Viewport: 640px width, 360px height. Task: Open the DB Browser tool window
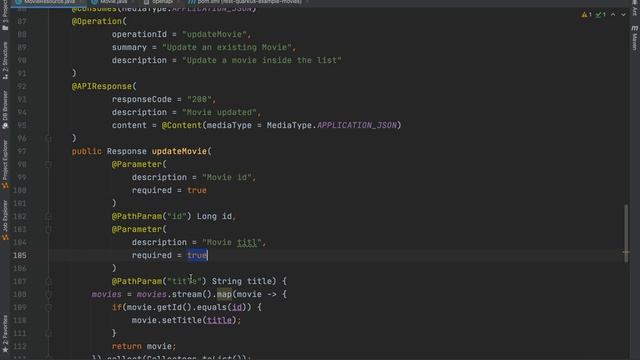tap(5, 110)
